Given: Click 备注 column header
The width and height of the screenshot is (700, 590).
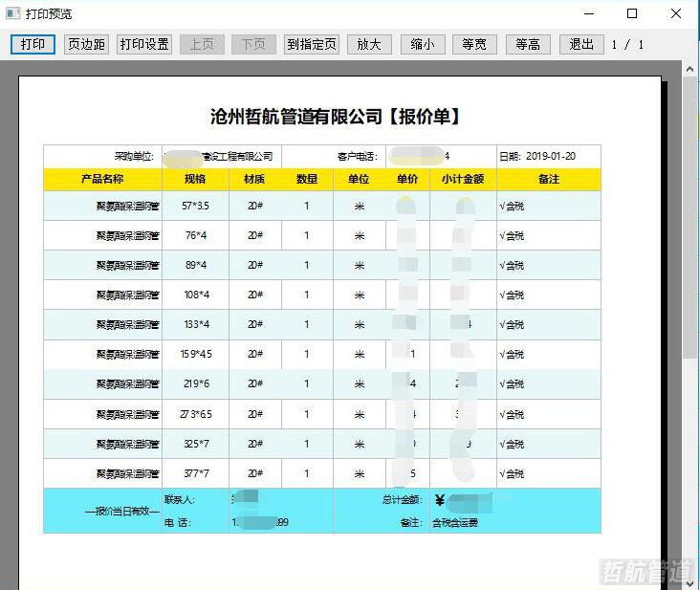Looking at the screenshot, I should 549,179.
